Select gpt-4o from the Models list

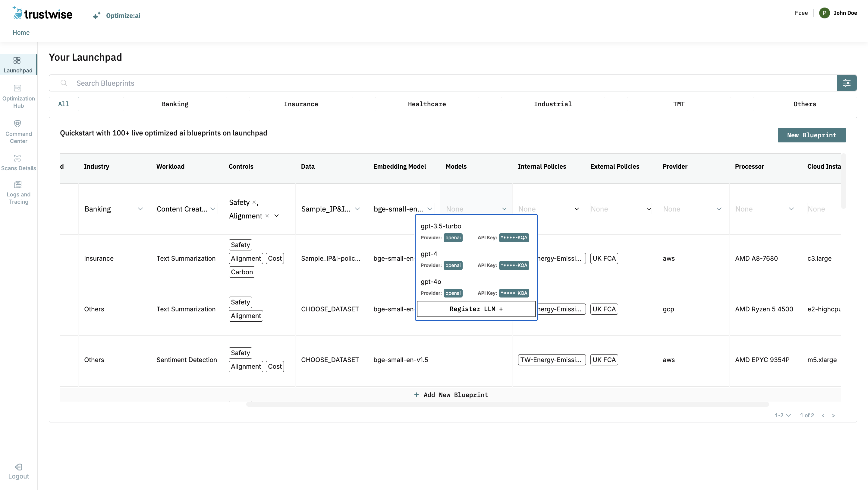(431, 282)
